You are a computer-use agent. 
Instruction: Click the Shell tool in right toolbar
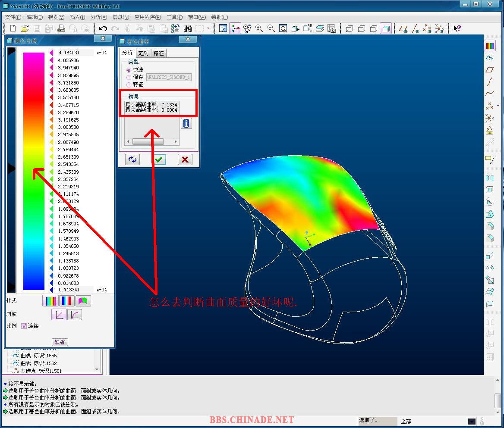[489, 190]
